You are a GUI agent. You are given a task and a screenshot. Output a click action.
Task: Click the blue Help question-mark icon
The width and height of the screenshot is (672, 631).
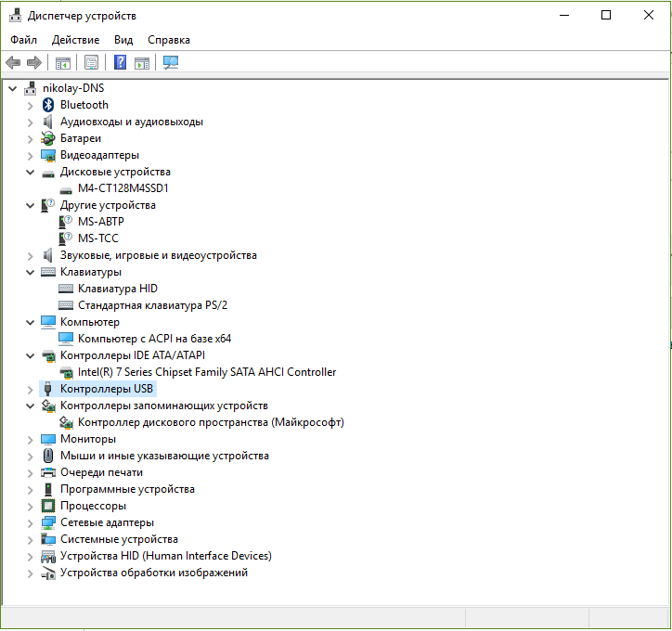120,62
